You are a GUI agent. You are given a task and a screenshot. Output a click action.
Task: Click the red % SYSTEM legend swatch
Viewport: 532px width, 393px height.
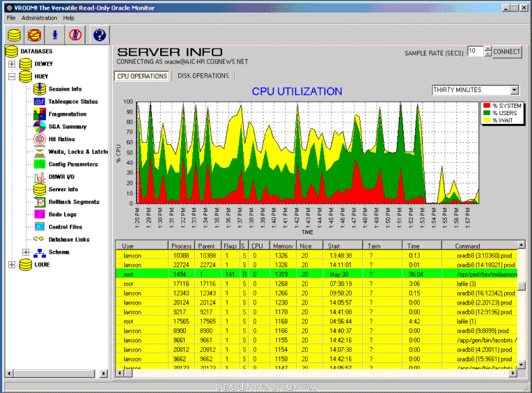tap(487, 105)
